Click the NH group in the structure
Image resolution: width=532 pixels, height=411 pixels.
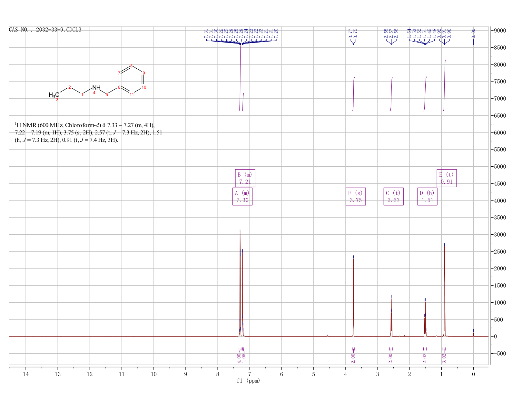[96, 88]
